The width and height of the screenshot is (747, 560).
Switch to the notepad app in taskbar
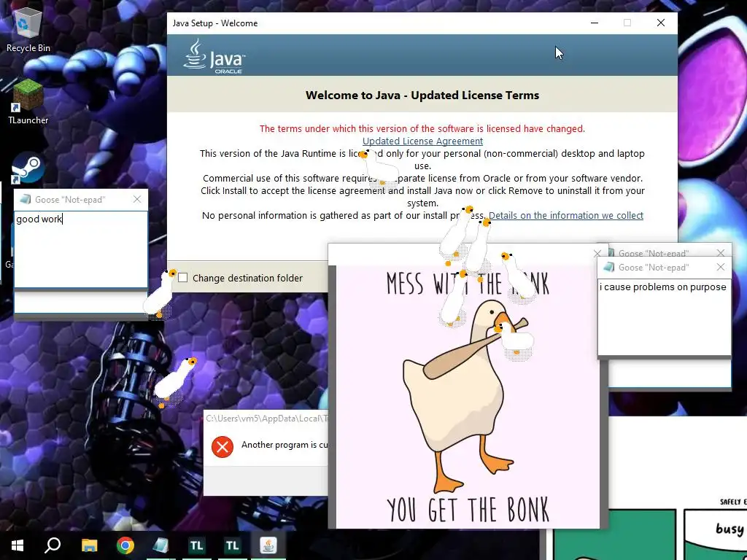coord(160,545)
